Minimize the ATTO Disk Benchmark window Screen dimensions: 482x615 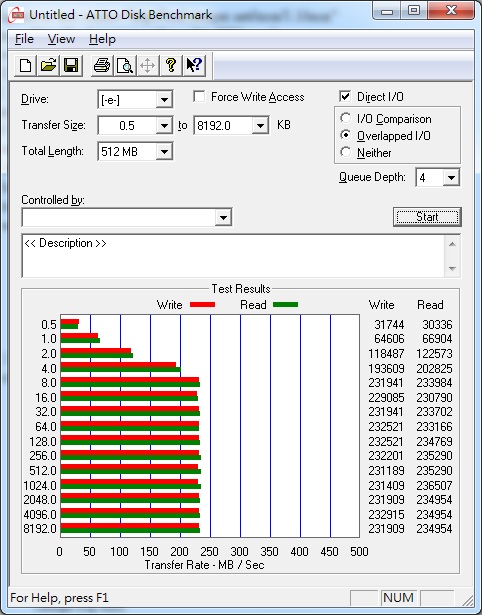point(387,11)
